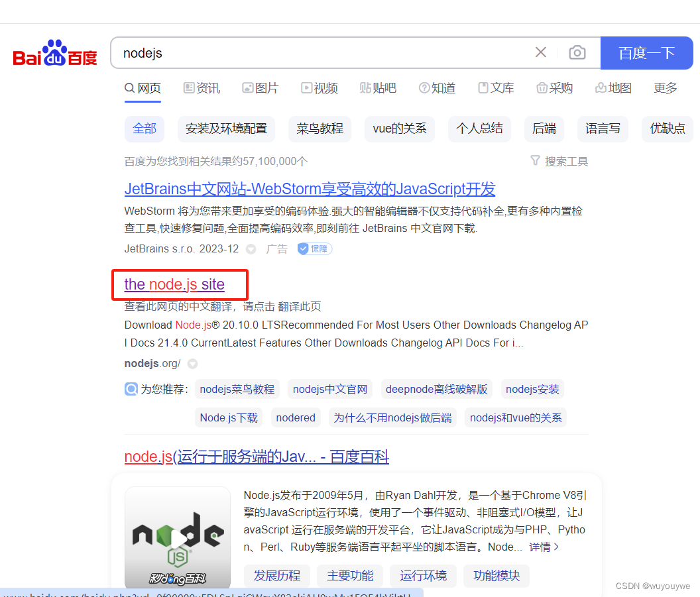Go to the 知道 tab
This screenshot has width=700, height=597.
pos(437,88)
